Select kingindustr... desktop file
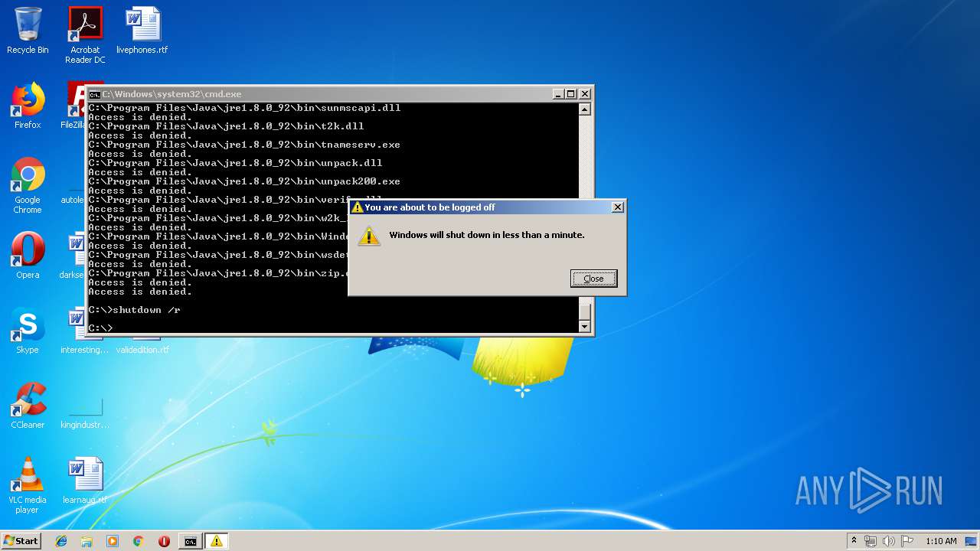Image resolution: width=980 pixels, height=551 pixels. pyautogui.click(x=85, y=413)
